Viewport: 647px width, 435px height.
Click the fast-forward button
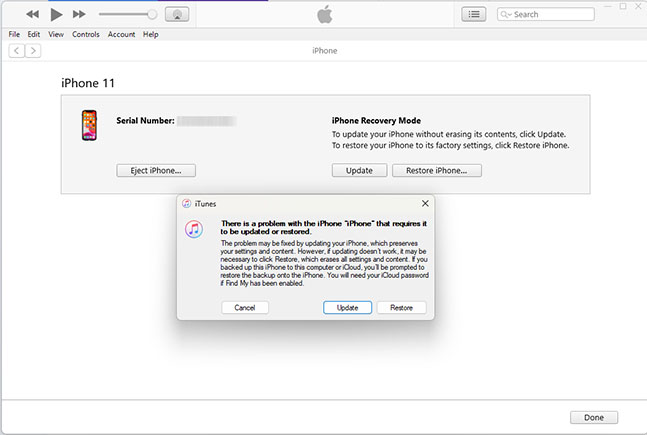click(79, 14)
